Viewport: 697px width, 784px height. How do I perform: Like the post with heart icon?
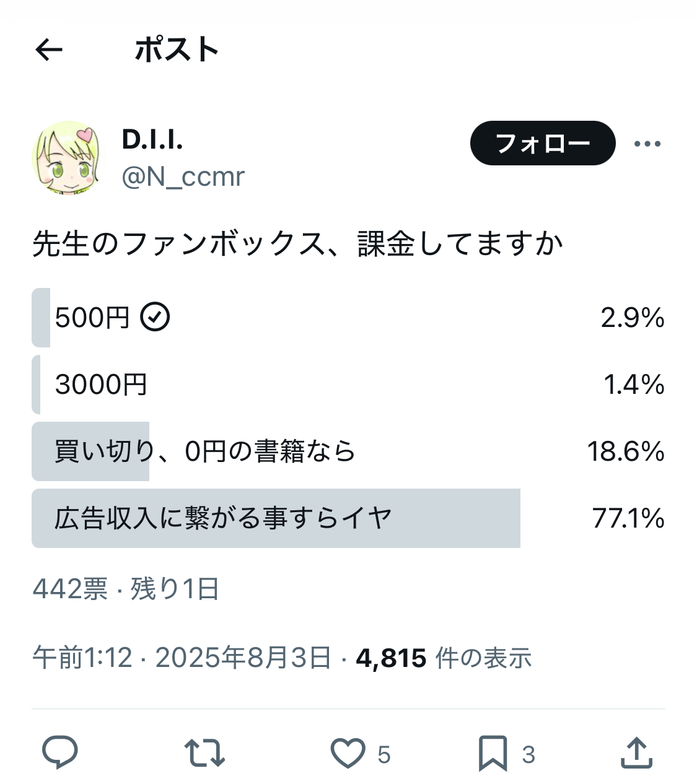348,754
